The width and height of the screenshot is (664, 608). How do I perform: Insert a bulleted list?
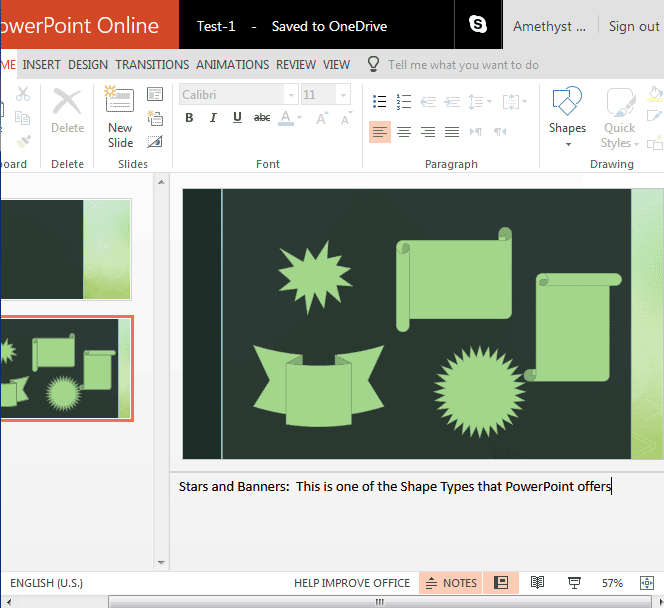click(x=380, y=101)
